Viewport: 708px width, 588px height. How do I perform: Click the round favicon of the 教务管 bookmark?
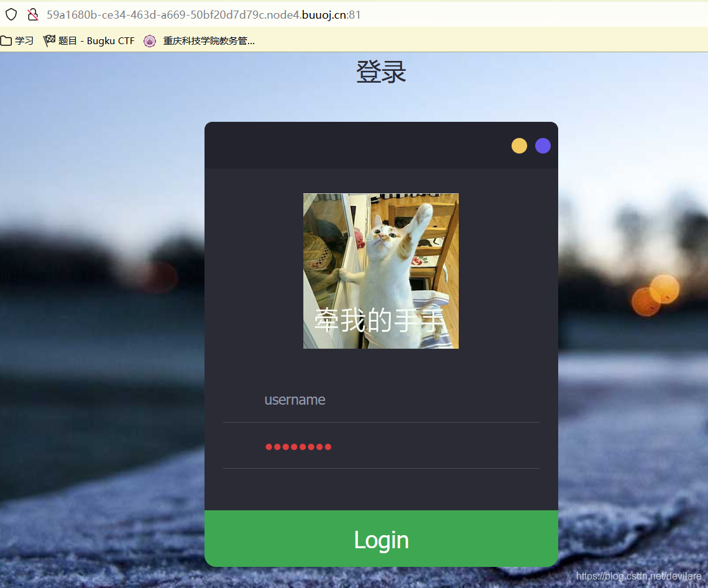[149, 41]
